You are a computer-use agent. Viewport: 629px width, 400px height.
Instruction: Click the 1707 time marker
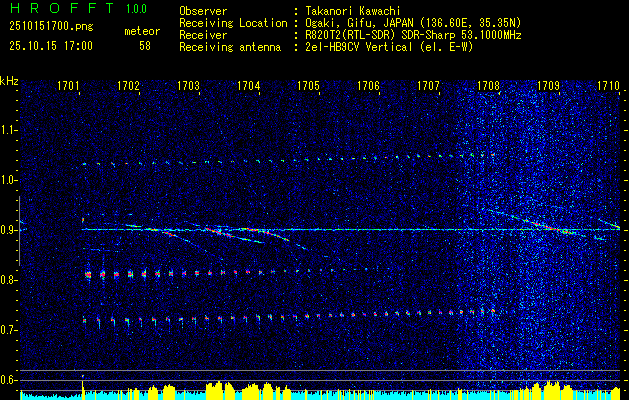429,85
